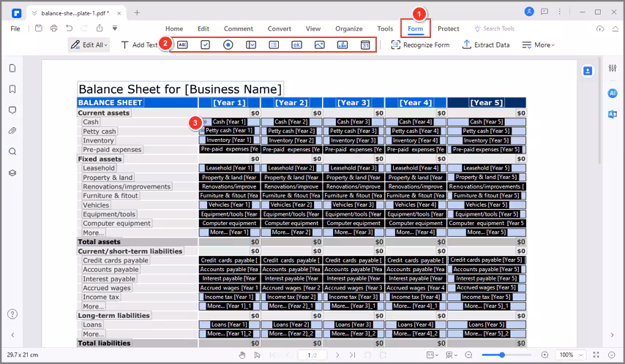
Task: Jump to the last page
Action: tap(352, 354)
